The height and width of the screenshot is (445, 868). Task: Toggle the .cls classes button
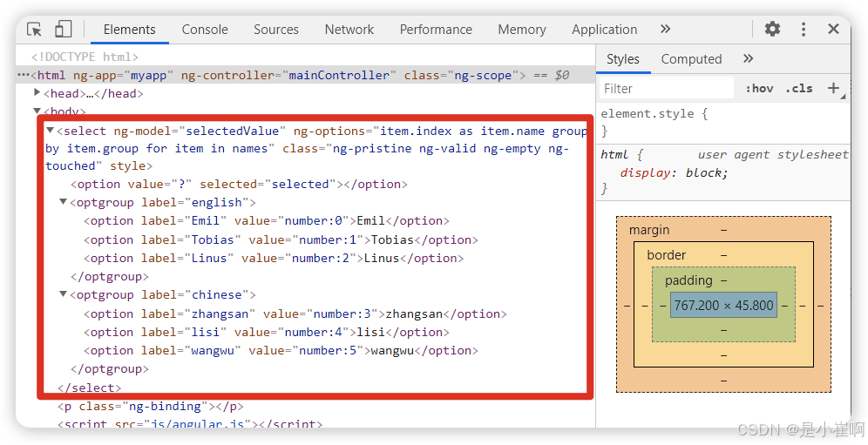(799, 89)
